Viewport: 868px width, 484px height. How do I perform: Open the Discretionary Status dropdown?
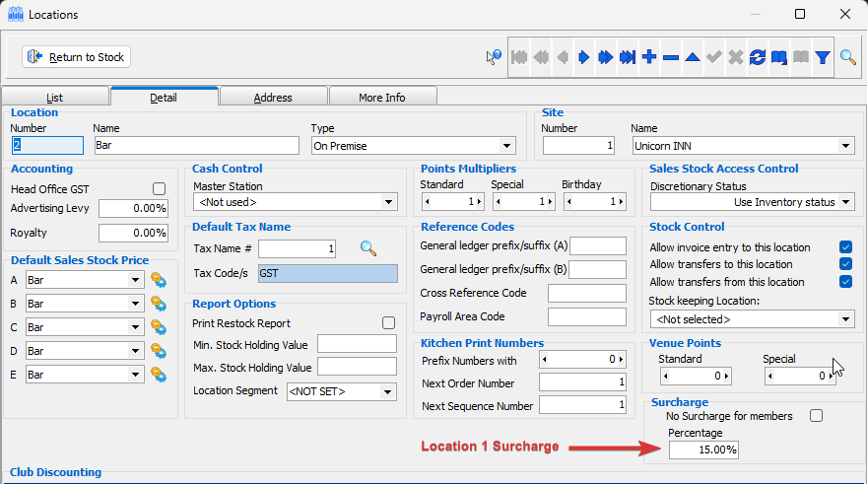pyautogui.click(x=845, y=202)
